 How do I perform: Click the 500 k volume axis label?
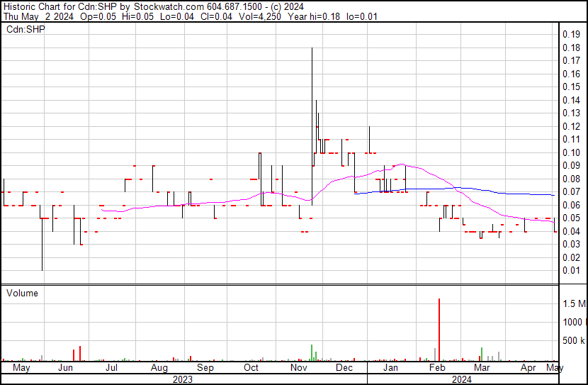click(x=573, y=341)
